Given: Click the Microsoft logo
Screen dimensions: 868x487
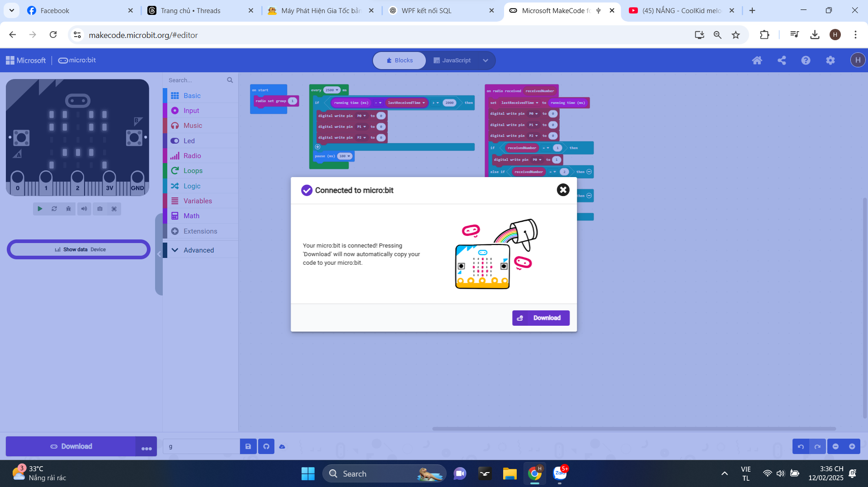Looking at the screenshot, I should click(x=26, y=61).
